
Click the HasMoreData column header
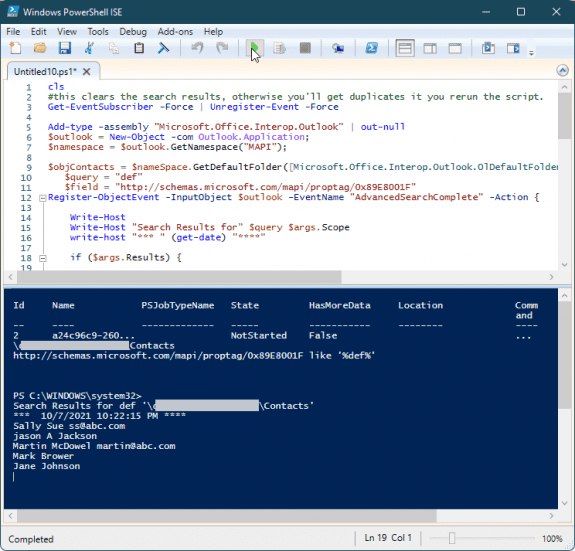340,305
